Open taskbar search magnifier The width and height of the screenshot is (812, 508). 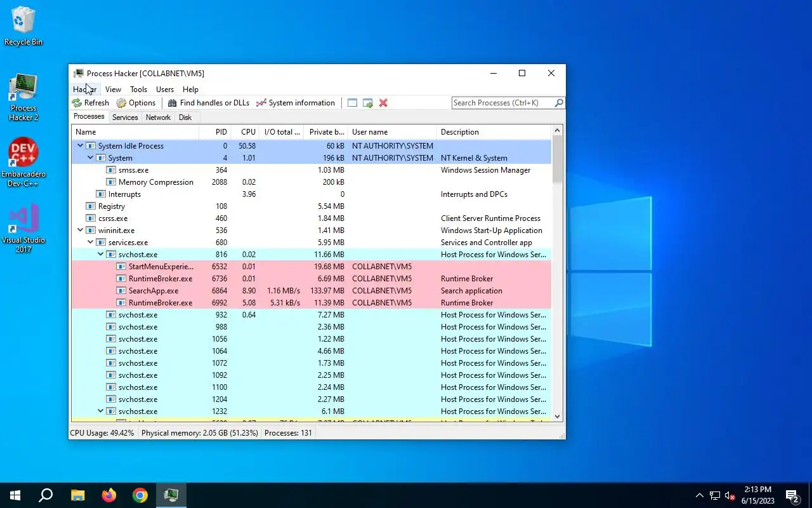click(x=46, y=495)
